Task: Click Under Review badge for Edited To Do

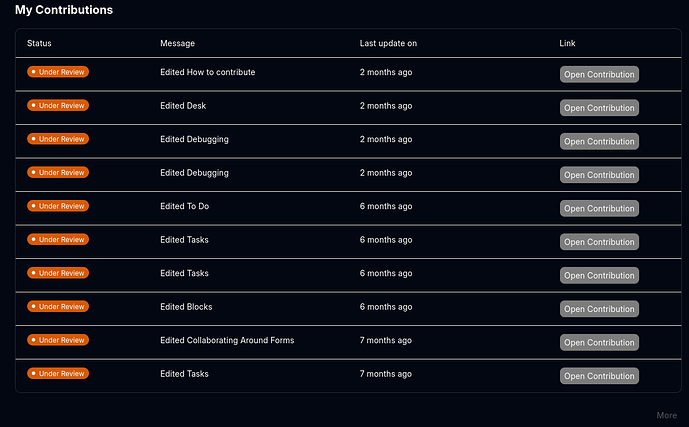Action: coord(58,206)
